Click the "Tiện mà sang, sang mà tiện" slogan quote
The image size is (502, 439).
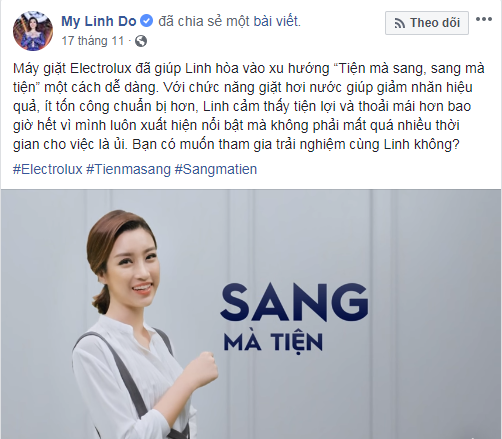click(248, 78)
